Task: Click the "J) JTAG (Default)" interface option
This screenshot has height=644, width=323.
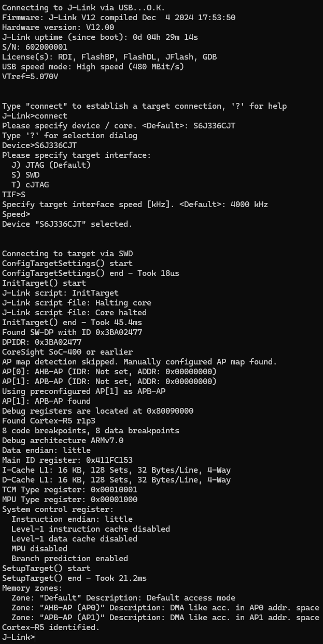Action: coord(51,165)
